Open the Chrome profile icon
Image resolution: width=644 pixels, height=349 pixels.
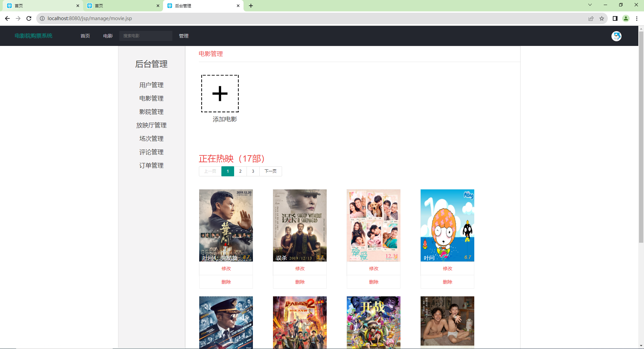(626, 18)
